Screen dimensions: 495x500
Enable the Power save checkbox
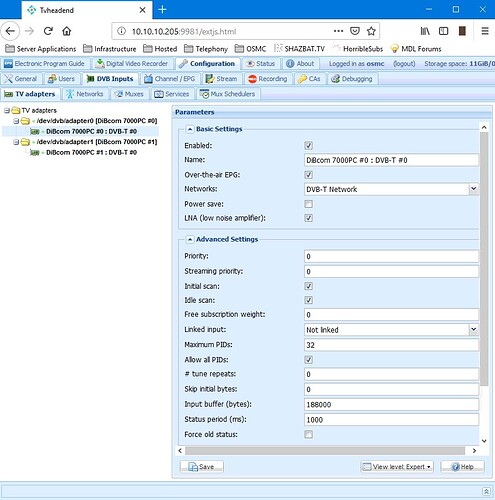coord(309,204)
